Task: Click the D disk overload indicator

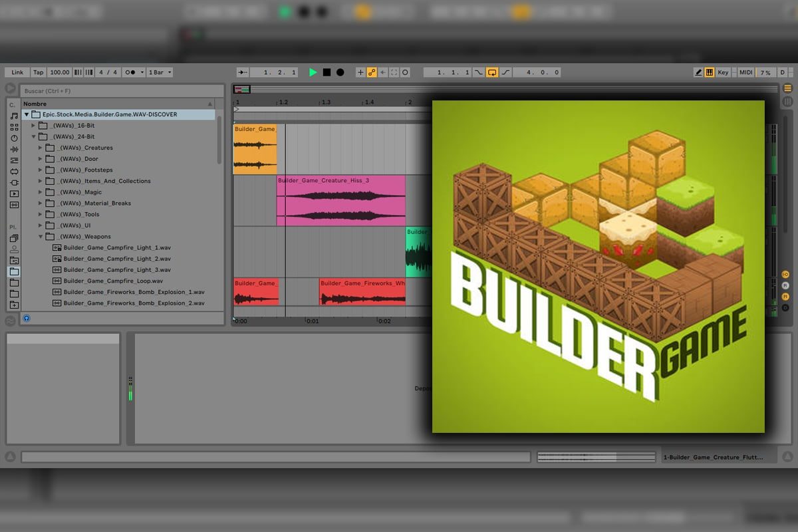Action: 783,72
